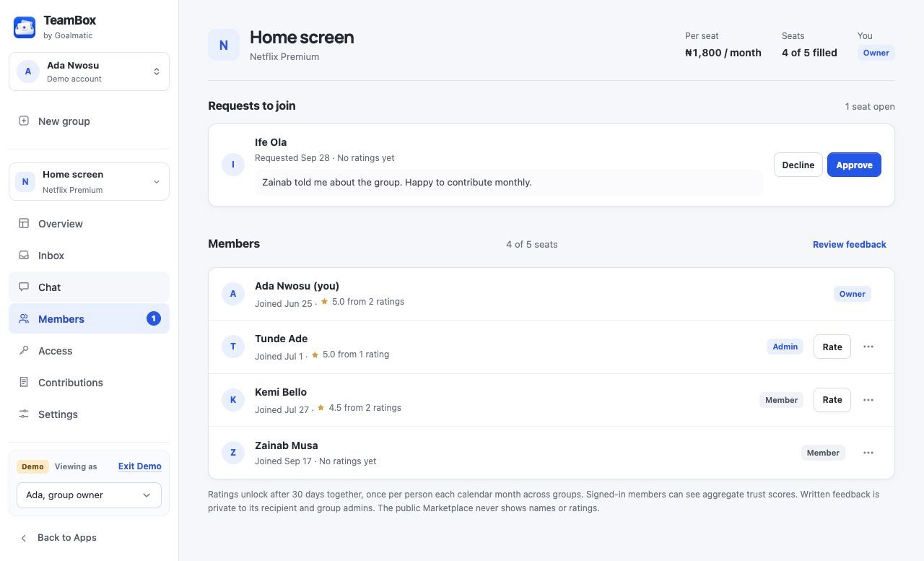Click the TeamBox logo icon

pos(25,27)
